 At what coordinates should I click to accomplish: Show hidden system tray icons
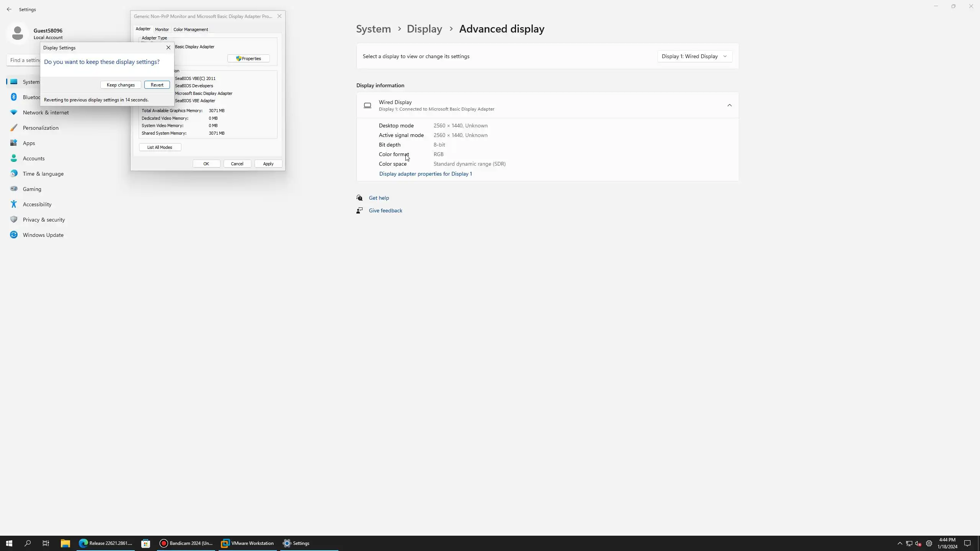pyautogui.click(x=900, y=543)
